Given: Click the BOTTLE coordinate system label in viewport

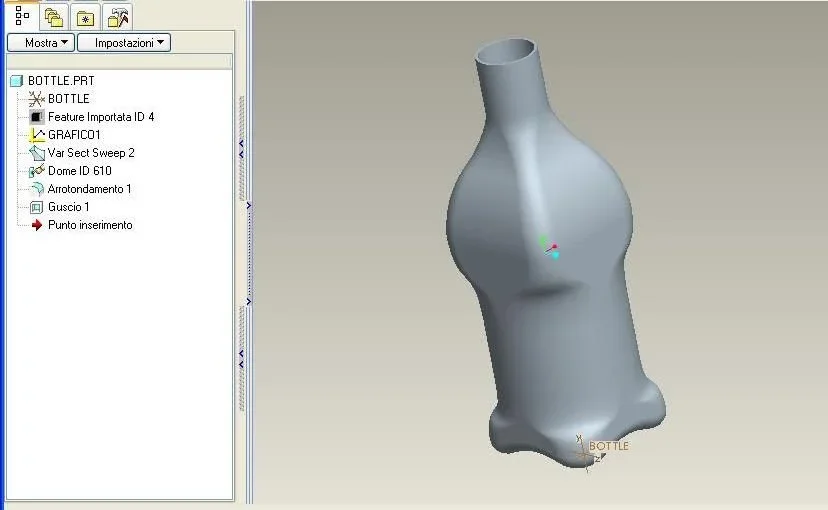Looking at the screenshot, I should click(x=608, y=446).
